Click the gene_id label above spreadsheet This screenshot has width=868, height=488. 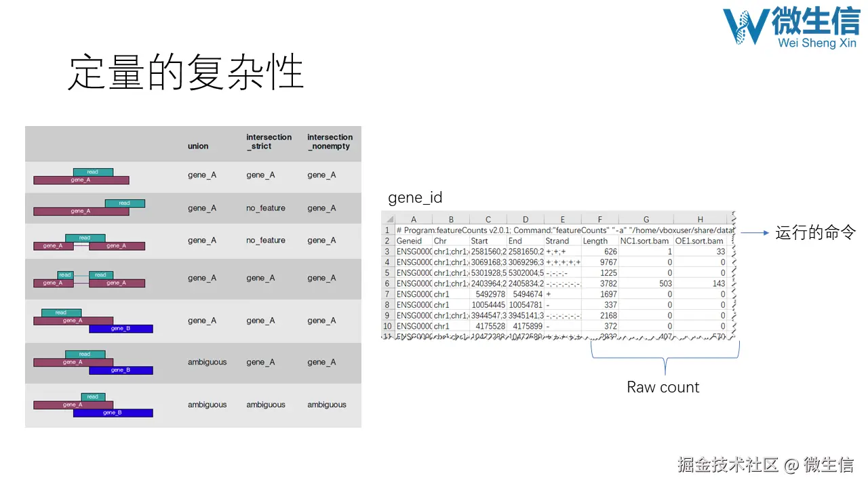pyautogui.click(x=414, y=197)
